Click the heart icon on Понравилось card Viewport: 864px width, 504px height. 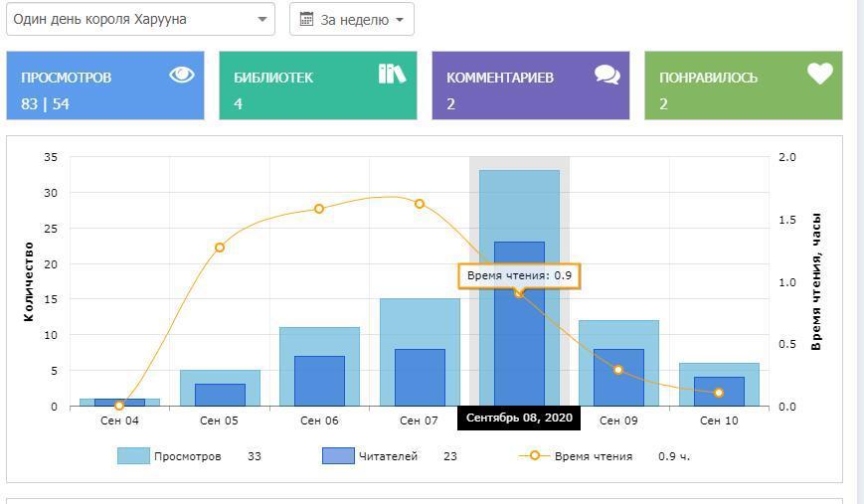[819, 74]
